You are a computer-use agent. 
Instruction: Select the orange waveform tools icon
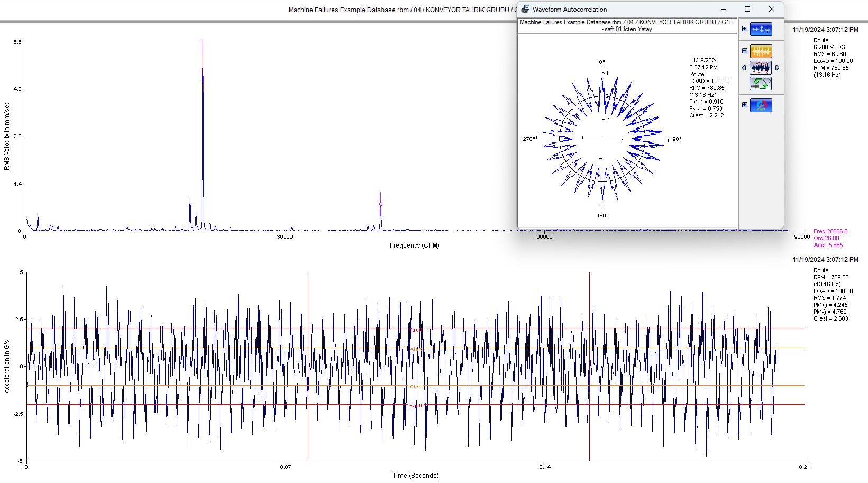761,51
